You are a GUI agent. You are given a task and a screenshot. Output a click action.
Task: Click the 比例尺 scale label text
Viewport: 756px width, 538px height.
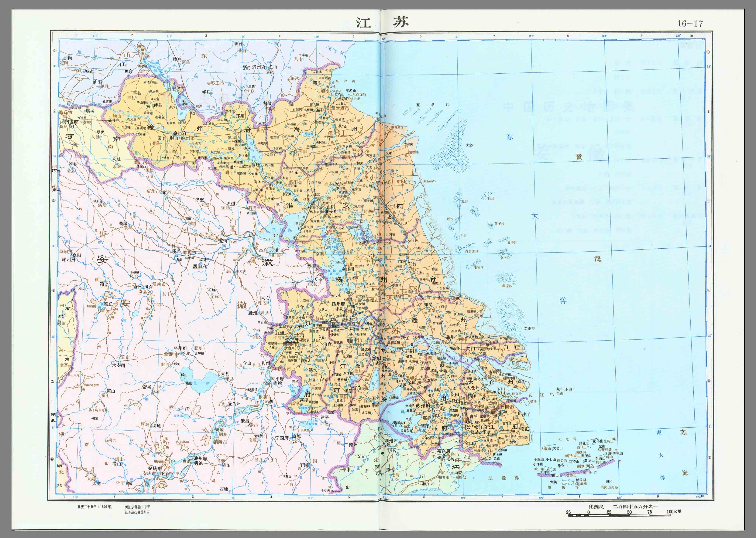596,506
